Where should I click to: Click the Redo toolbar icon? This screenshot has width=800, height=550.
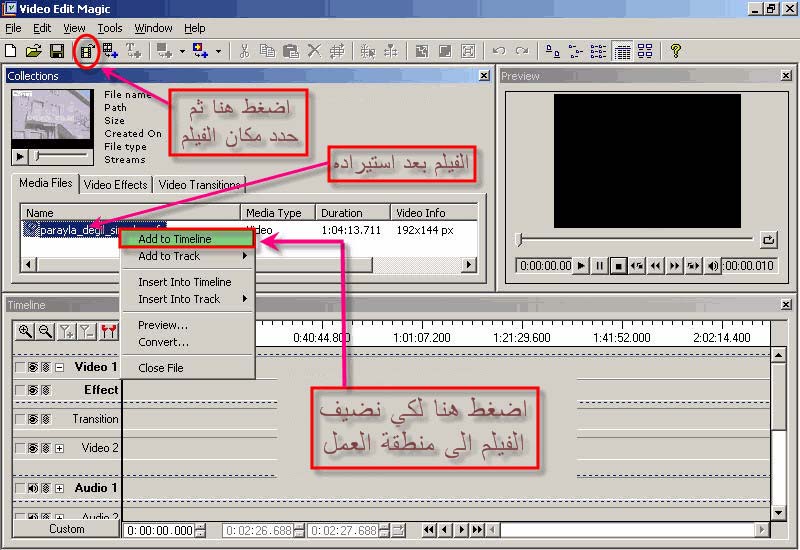tap(521, 51)
